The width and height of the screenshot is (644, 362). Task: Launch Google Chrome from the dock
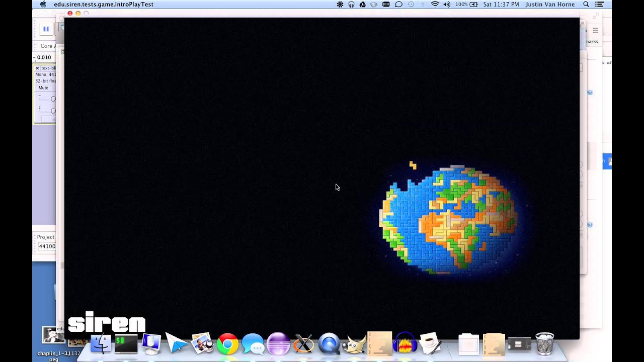pyautogui.click(x=227, y=344)
